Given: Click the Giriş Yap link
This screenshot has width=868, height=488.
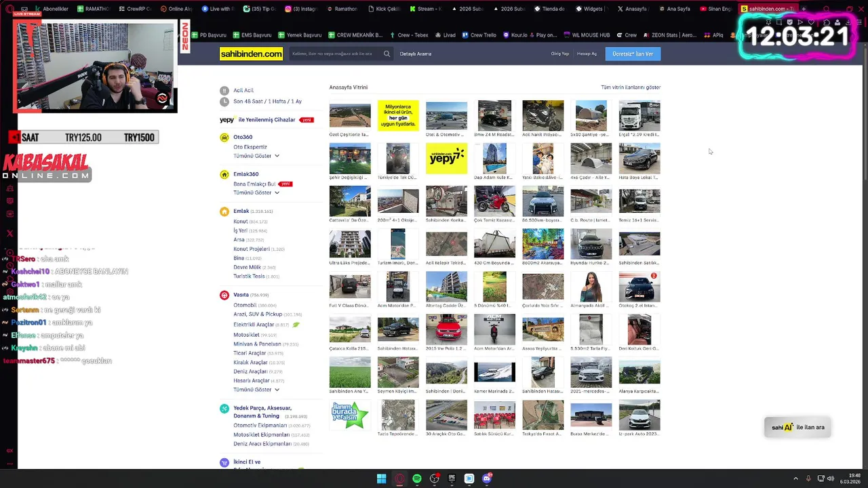Looking at the screenshot, I should (560, 54).
